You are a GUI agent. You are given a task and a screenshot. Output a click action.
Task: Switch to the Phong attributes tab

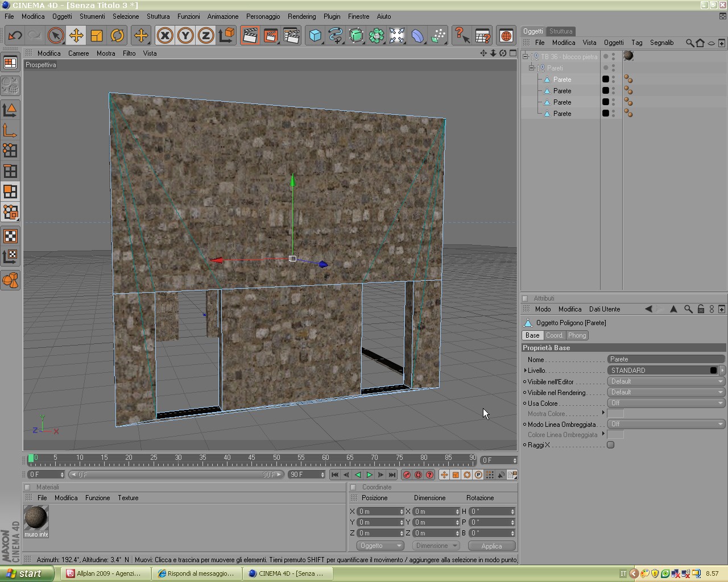pyautogui.click(x=577, y=335)
